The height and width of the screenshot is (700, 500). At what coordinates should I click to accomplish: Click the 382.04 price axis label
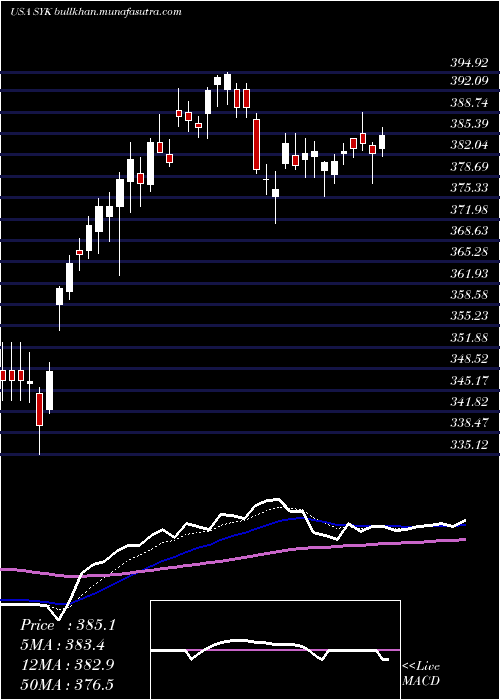pos(468,146)
